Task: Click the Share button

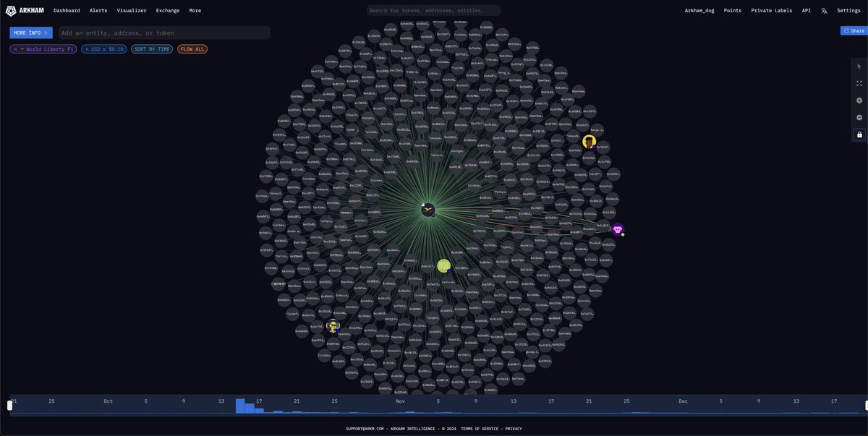Action: coord(854,30)
